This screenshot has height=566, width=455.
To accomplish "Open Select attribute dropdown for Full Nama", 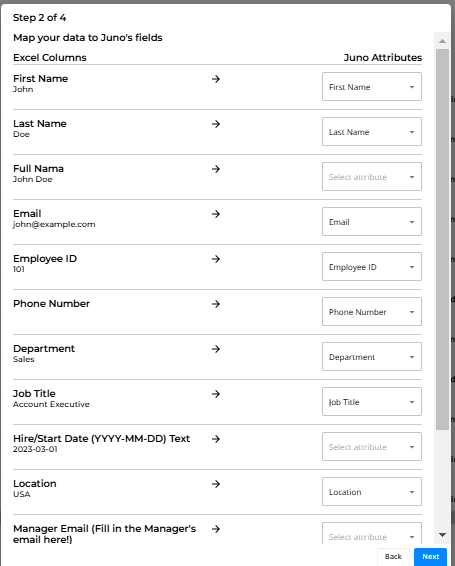I will coord(372,177).
